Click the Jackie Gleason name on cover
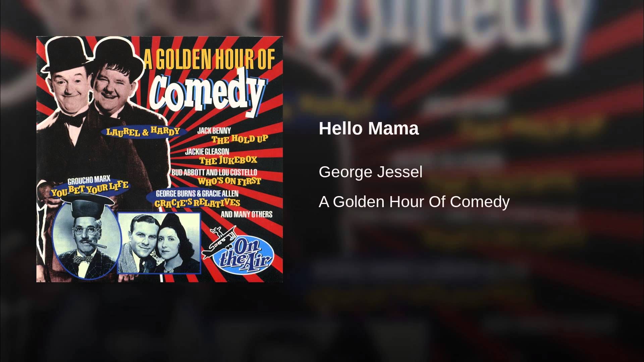 (207, 152)
